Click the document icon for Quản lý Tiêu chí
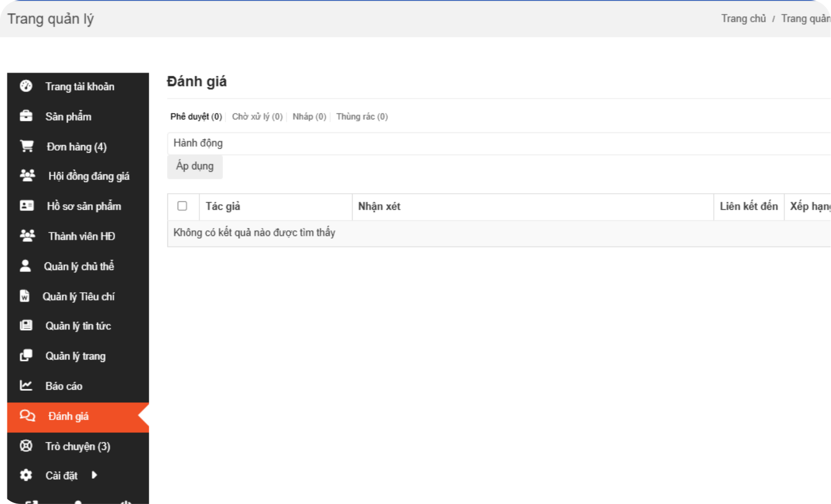The width and height of the screenshot is (831, 504). pyautogui.click(x=24, y=296)
